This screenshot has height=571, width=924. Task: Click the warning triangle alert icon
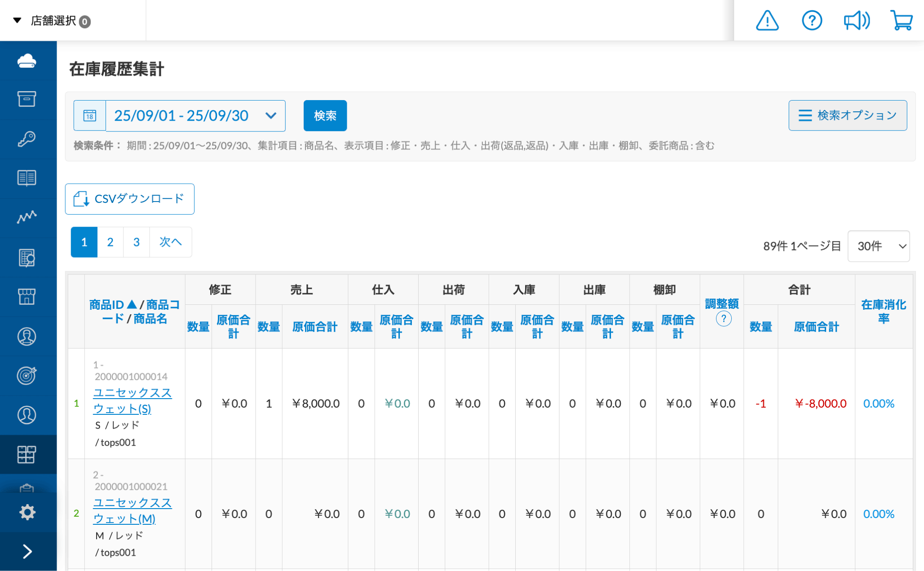[x=767, y=21]
